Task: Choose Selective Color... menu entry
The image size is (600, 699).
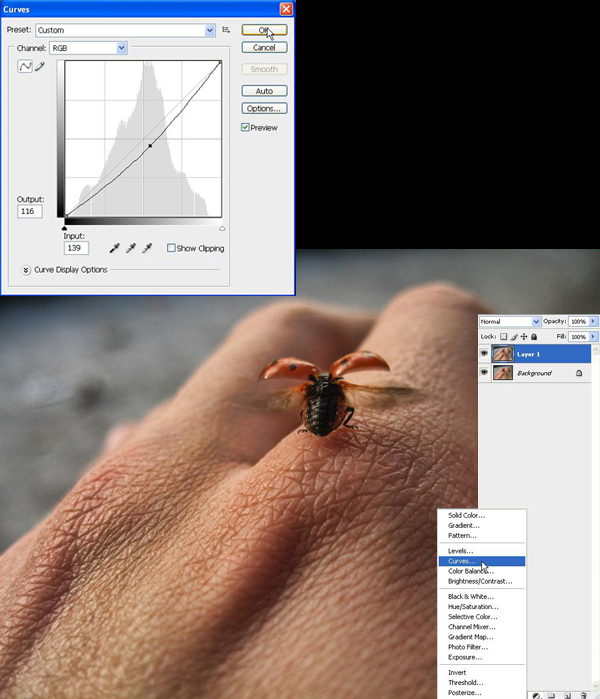Action: 473,617
